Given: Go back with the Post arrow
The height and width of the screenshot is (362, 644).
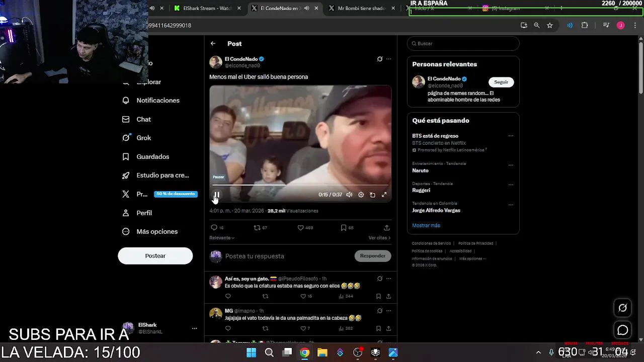Looking at the screenshot, I should coord(213,44).
